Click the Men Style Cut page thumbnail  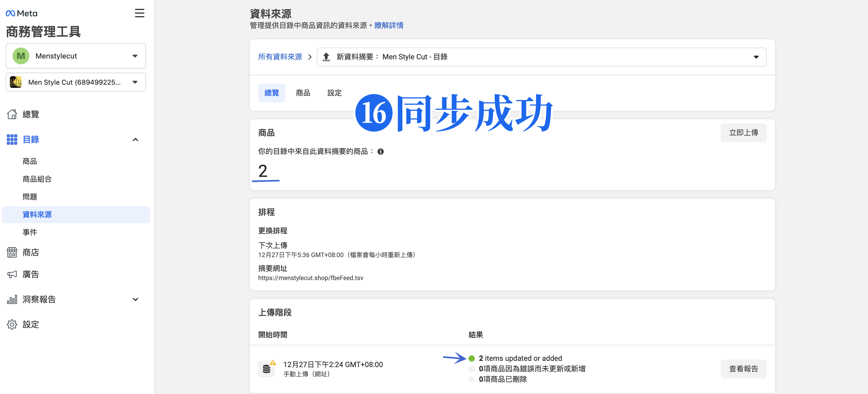coord(15,82)
